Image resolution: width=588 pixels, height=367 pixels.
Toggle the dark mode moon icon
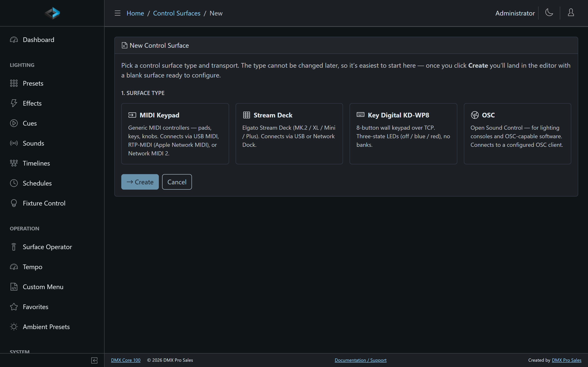[x=549, y=13]
